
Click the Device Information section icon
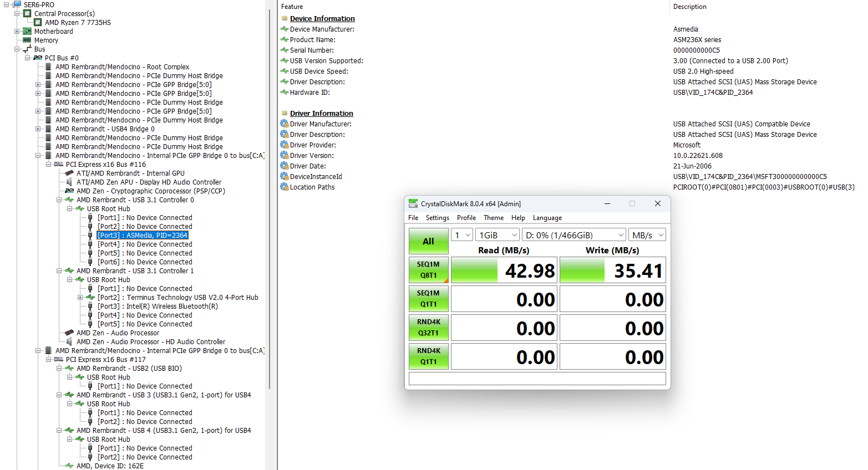(285, 18)
